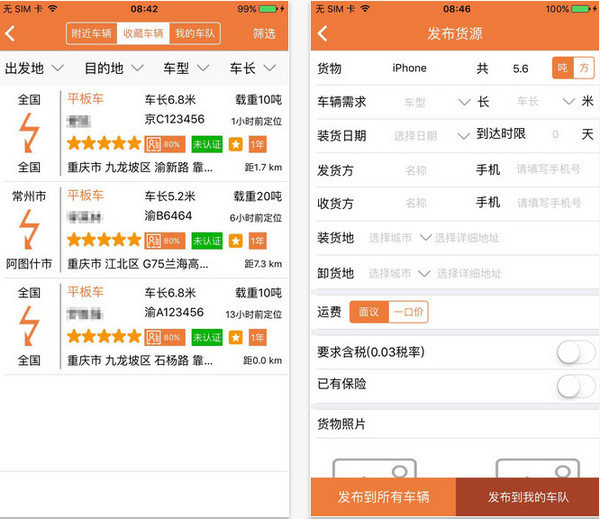Switch to the 附近车辆 tab
600x519 pixels.
coord(91,34)
